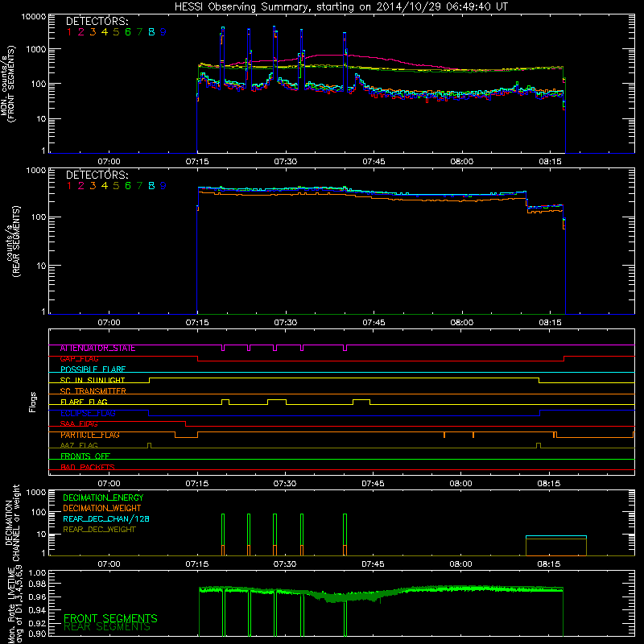Click the BAD_PACKETS flag label
This screenshot has width=644, height=644.
pyautogui.click(x=88, y=467)
